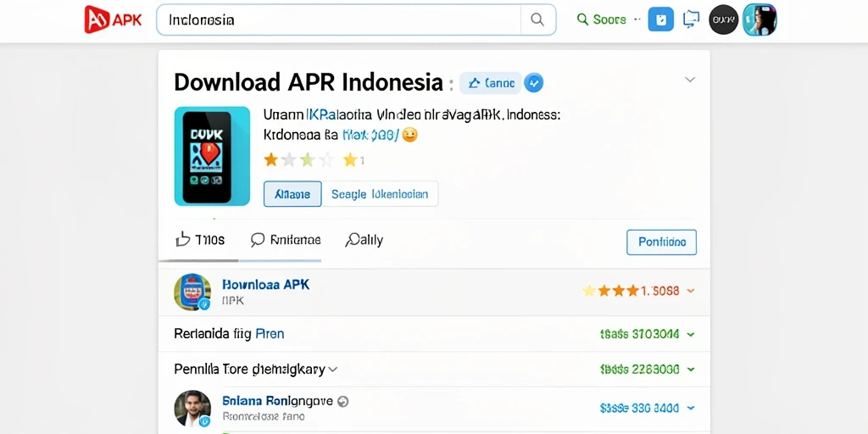Open the green 'Soore' search link
Image resolution: width=868 pixels, height=434 pixels.
pos(602,19)
